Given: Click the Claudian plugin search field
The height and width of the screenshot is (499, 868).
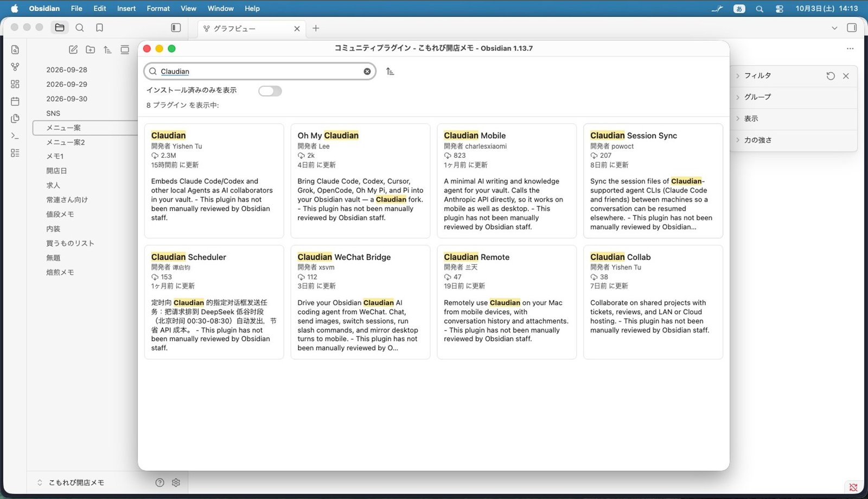Looking at the screenshot, I should coord(259,72).
